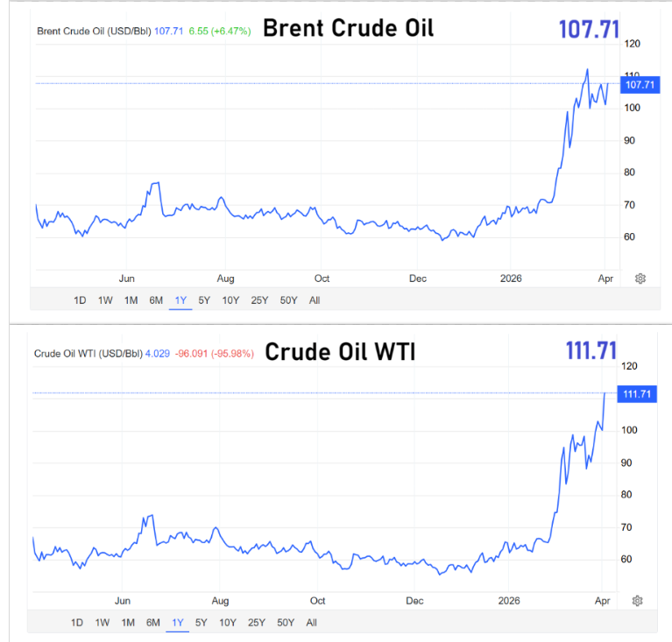This screenshot has height=642, width=672.
Task: Click Brent Crude Oil (USD/Bbl) legend label
Action: click(x=94, y=32)
